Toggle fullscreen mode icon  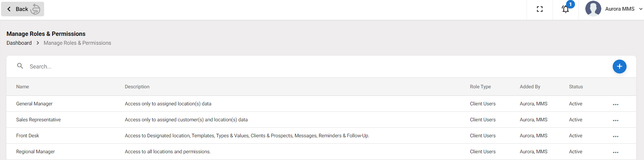(x=540, y=9)
